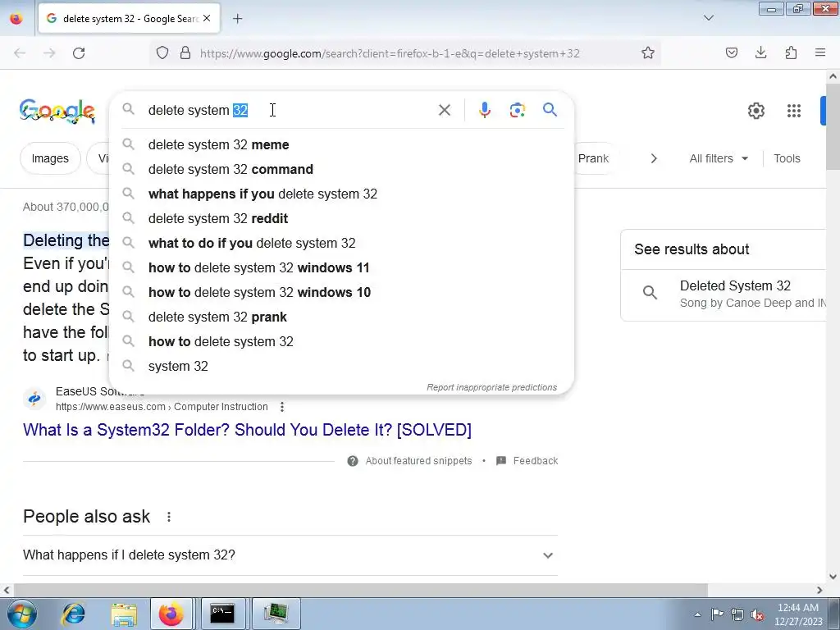Show more filter chips with the right arrow
Screen dimensions: 840x630
654,158
